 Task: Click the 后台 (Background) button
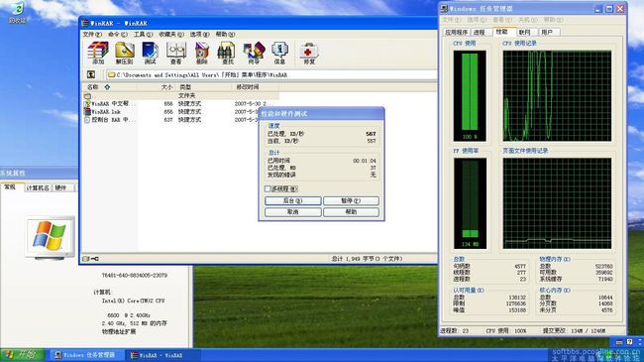[293, 200]
